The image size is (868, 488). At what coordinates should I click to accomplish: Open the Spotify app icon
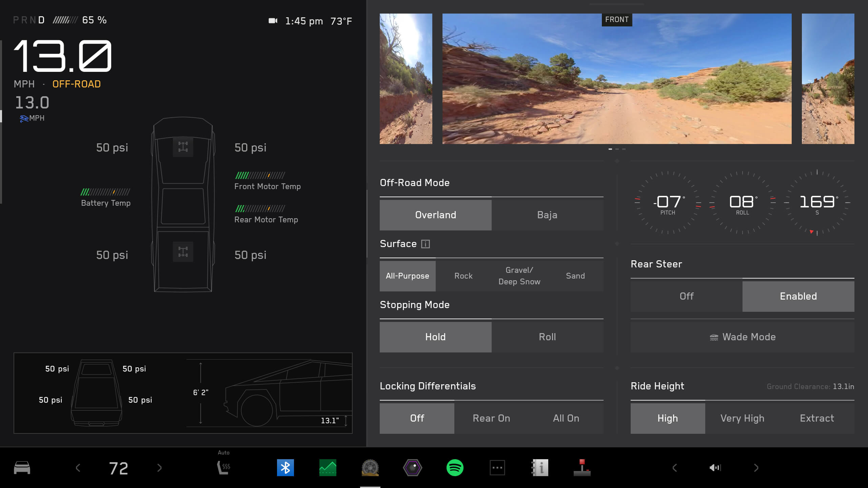click(454, 468)
